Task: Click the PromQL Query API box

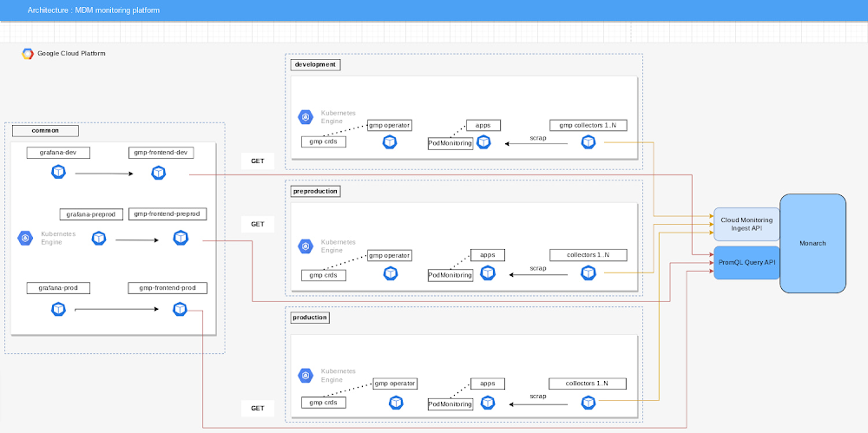Action: [x=746, y=262]
